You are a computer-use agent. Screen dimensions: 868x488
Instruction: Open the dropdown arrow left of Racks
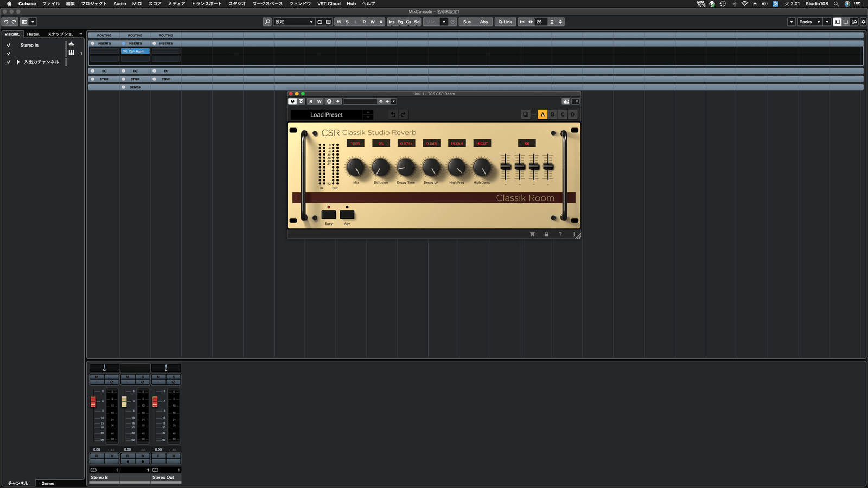pyautogui.click(x=792, y=22)
